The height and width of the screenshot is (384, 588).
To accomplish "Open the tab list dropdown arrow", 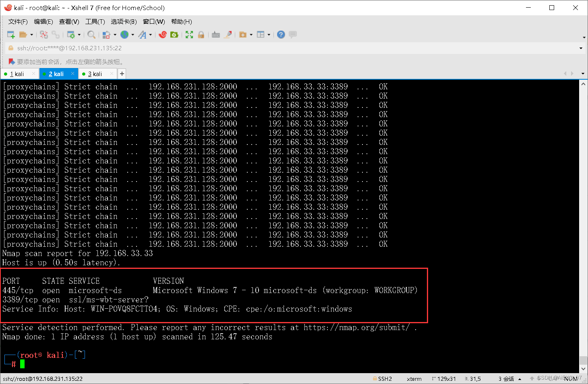I will click(x=583, y=74).
